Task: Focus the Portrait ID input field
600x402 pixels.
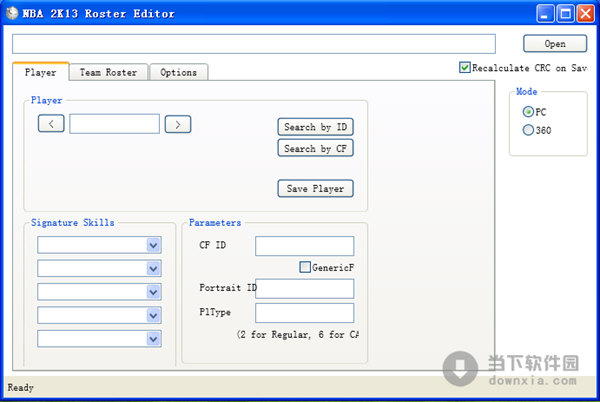Action: [305, 289]
